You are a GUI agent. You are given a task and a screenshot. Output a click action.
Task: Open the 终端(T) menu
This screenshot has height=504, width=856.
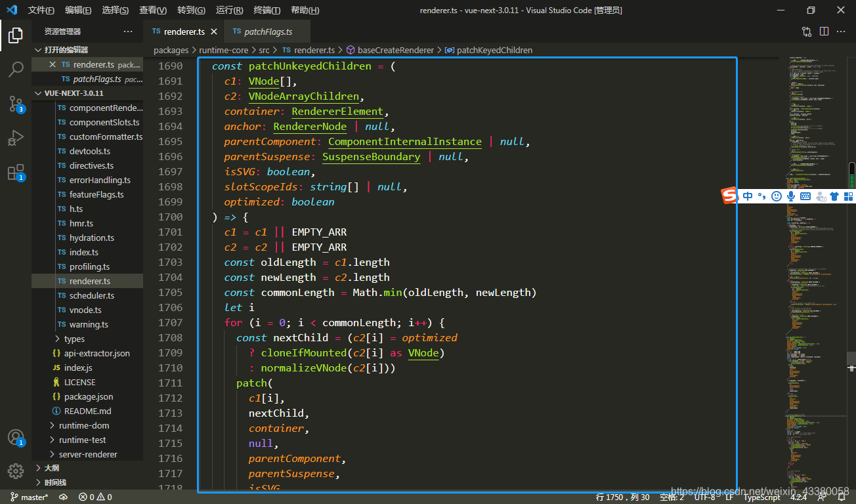coord(267,10)
